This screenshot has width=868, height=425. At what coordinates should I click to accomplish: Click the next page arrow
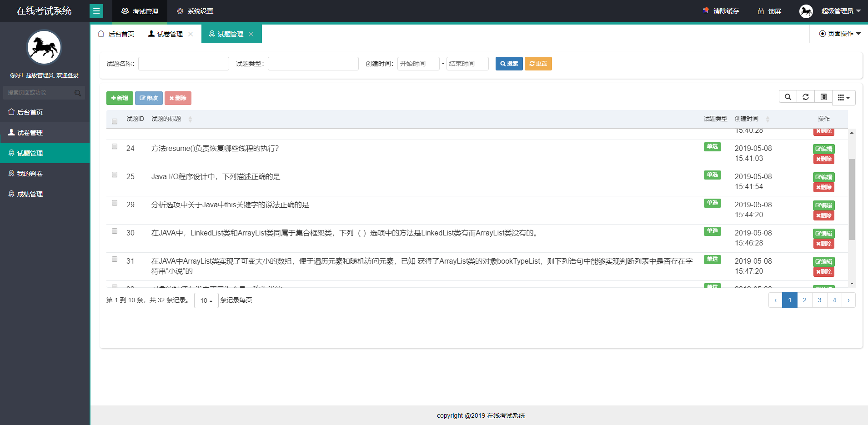point(848,300)
